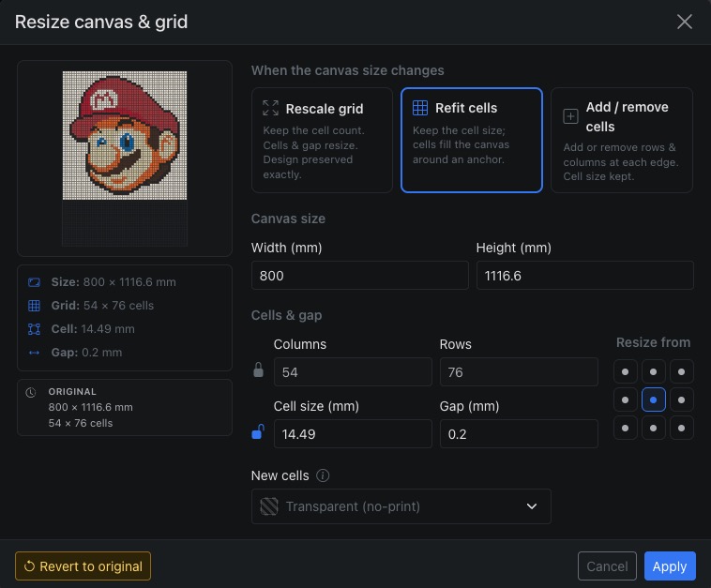Close the Resize canvas & grid dialog

[684, 22]
